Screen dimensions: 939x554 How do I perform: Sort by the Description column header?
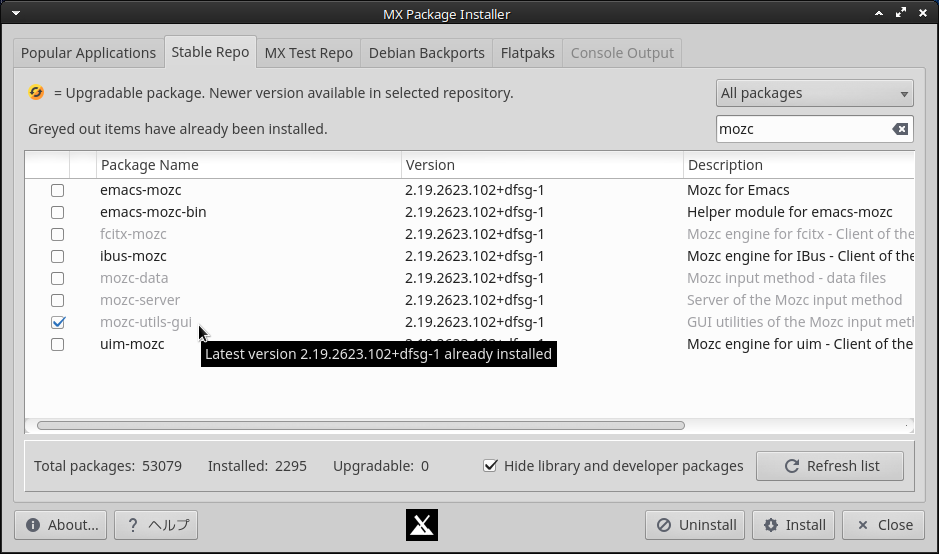point(799,165)
